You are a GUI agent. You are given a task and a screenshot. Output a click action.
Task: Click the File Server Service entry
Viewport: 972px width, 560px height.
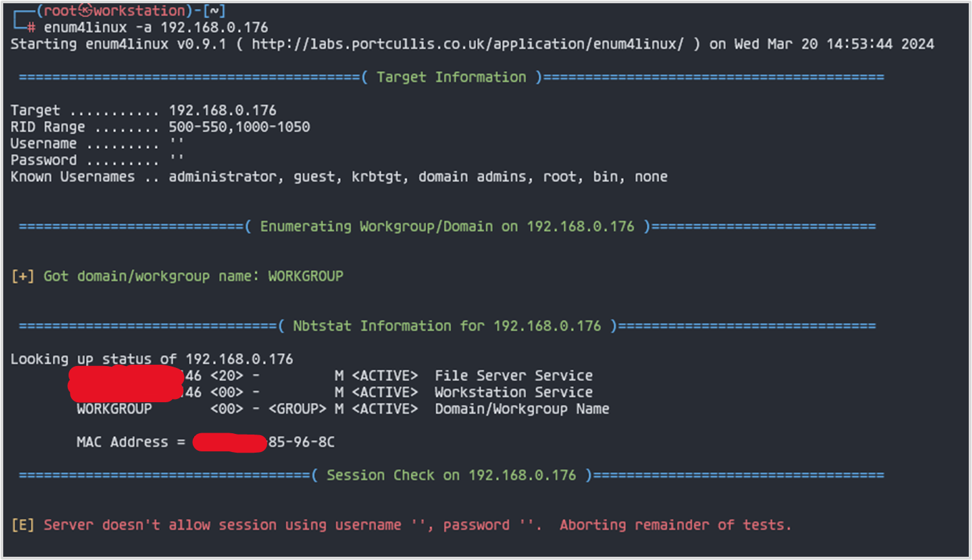pos(513,376)
